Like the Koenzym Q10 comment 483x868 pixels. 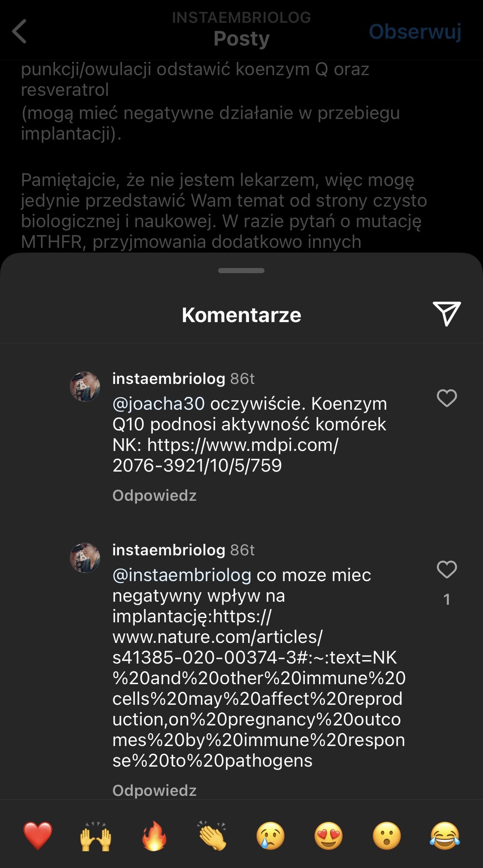[x=447, y=398]
